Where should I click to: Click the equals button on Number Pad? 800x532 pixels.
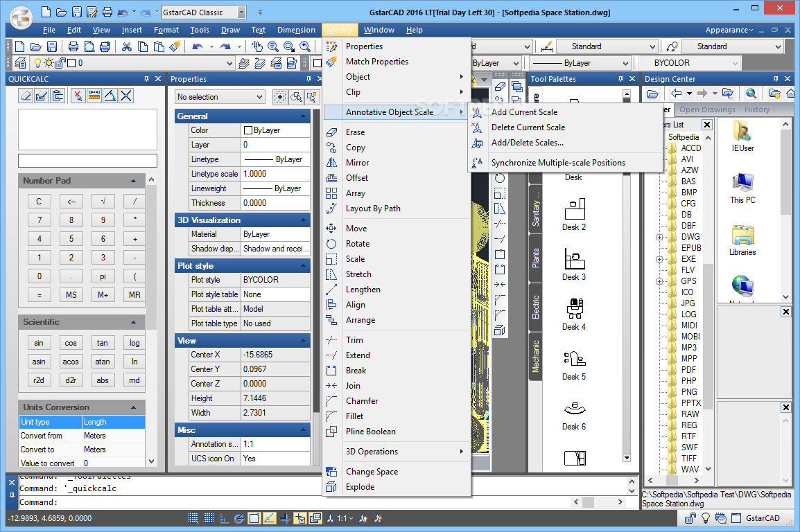point(40,295)
